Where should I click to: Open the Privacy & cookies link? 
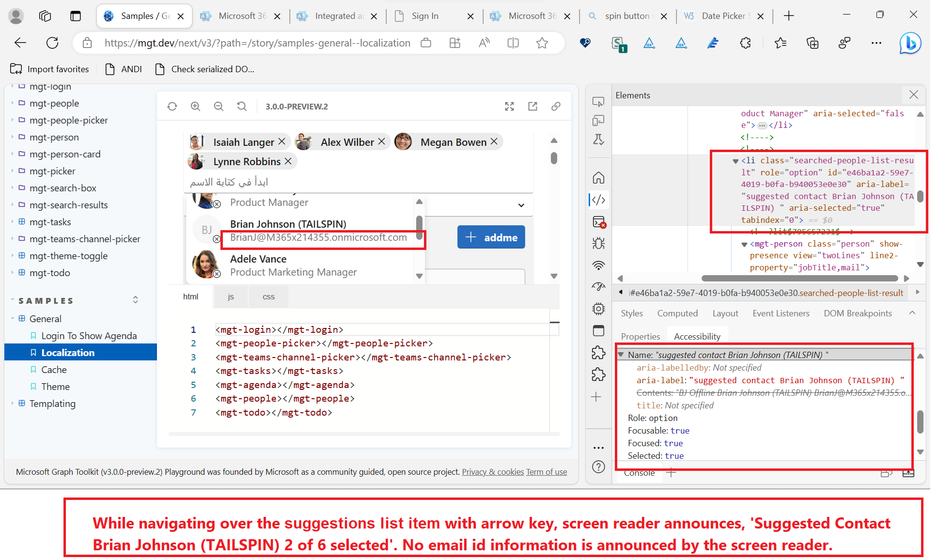coord(493,471)
